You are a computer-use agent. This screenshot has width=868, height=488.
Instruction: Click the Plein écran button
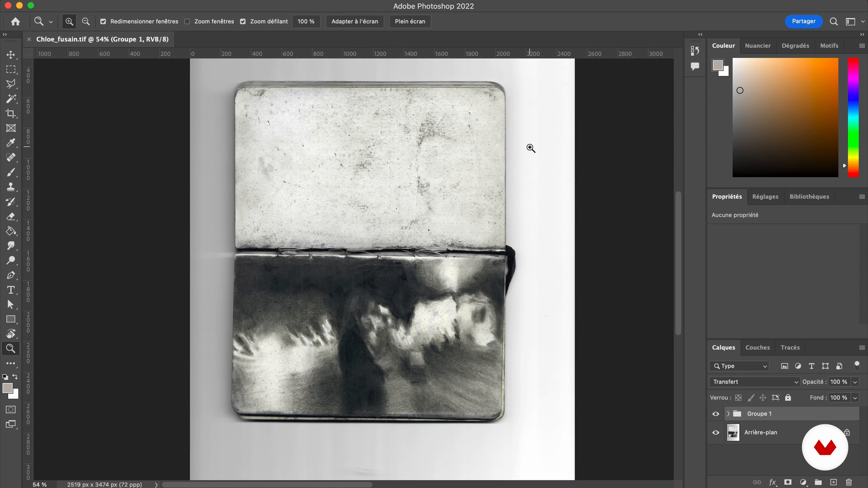pos(410,21)
